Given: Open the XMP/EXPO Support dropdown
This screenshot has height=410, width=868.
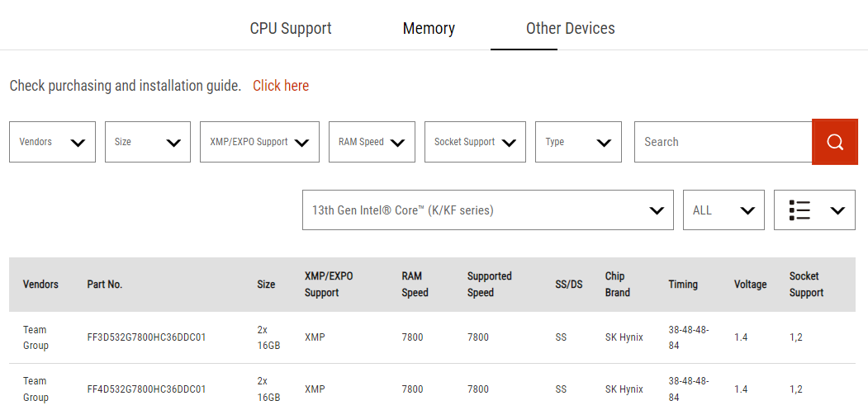Looking at the screenshot, I should pyautogui.click(x=259, y=142).
